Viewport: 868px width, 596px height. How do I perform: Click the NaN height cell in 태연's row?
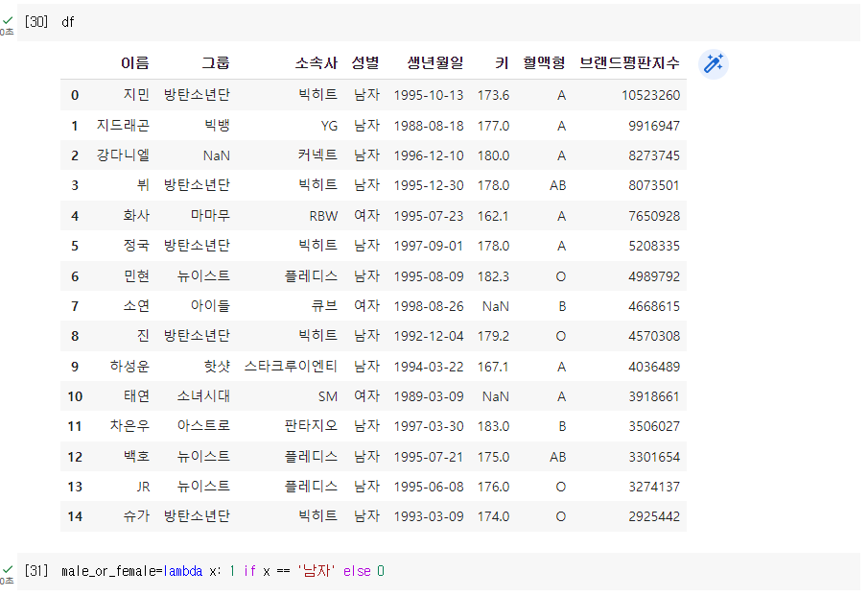click(x=496, y=396)
